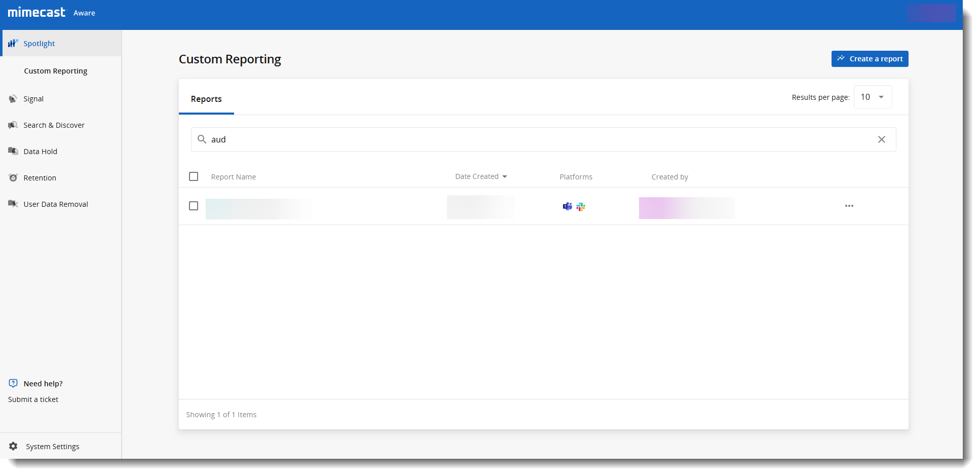The image size is (980, 476).
Task: Tick the select-all checkbox in table header
Action: (x=194, y=176)
